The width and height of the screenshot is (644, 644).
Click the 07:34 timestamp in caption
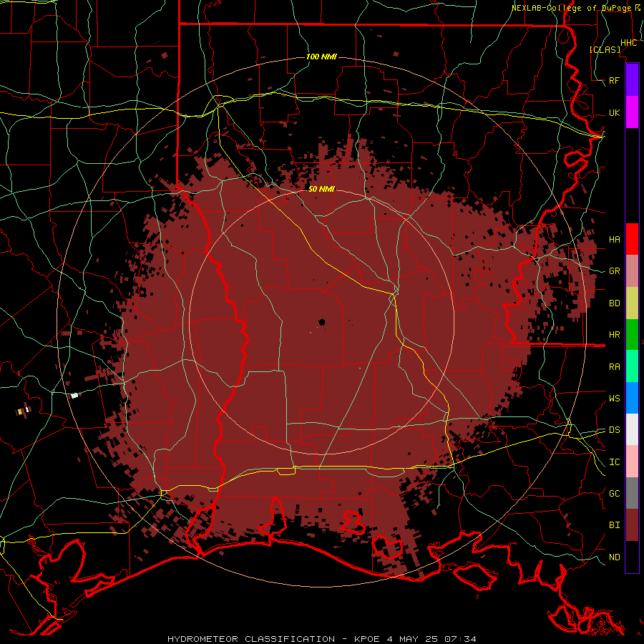click(460, 639)
